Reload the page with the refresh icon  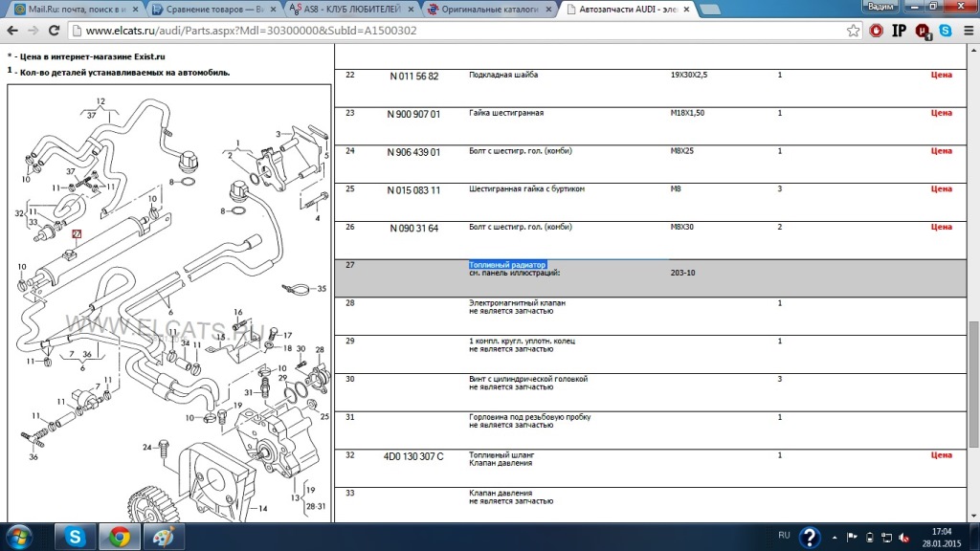pos(56,31)
